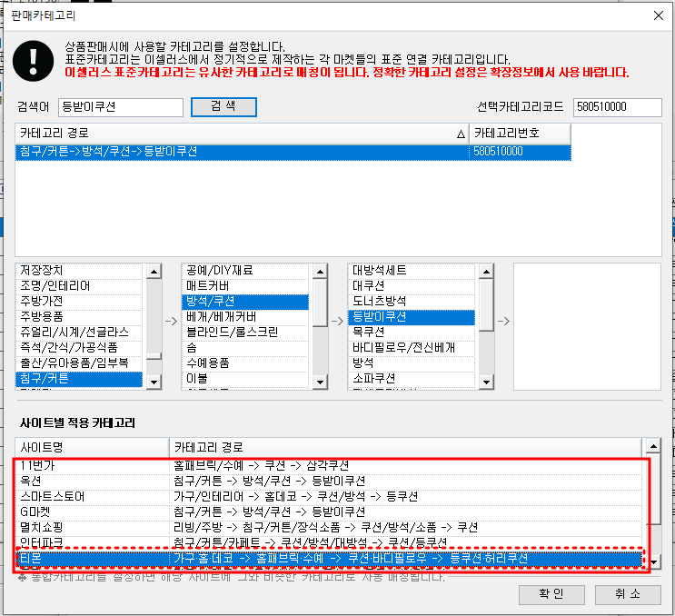Click 사이트명 column header

click(x=92, y=448)
